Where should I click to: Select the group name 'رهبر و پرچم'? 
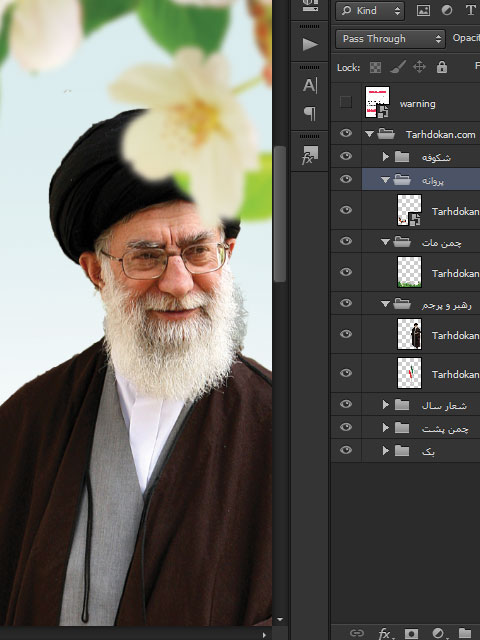pyautogui.click(x=447, y=305)
